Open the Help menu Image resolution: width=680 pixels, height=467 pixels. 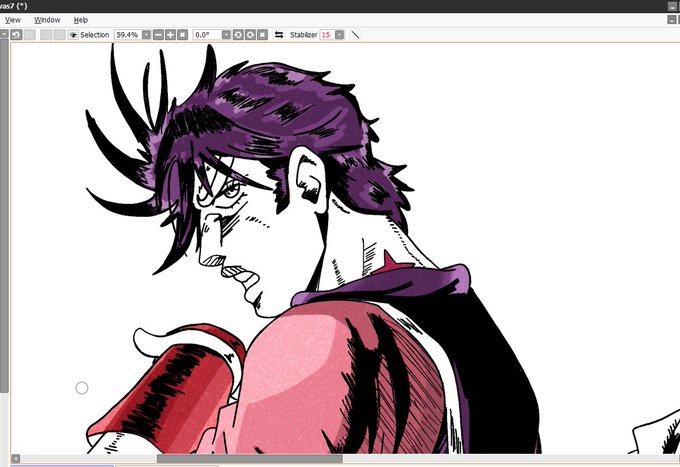point(81,20)
